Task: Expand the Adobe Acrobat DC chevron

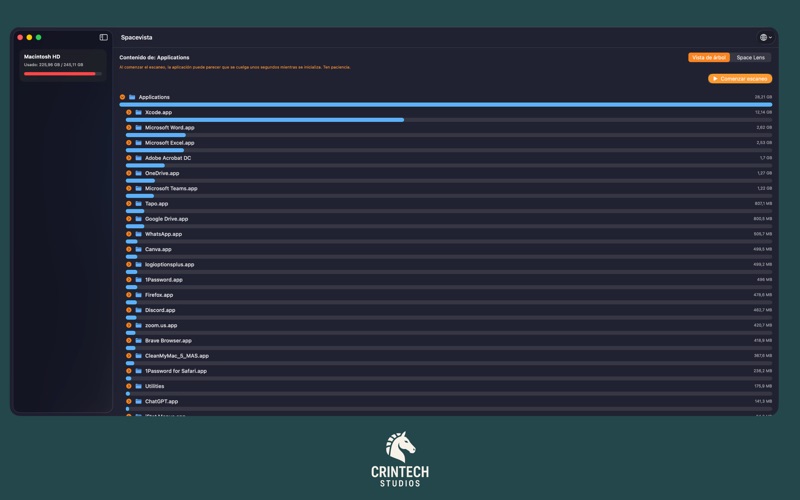Action: [x=129, y=158]
